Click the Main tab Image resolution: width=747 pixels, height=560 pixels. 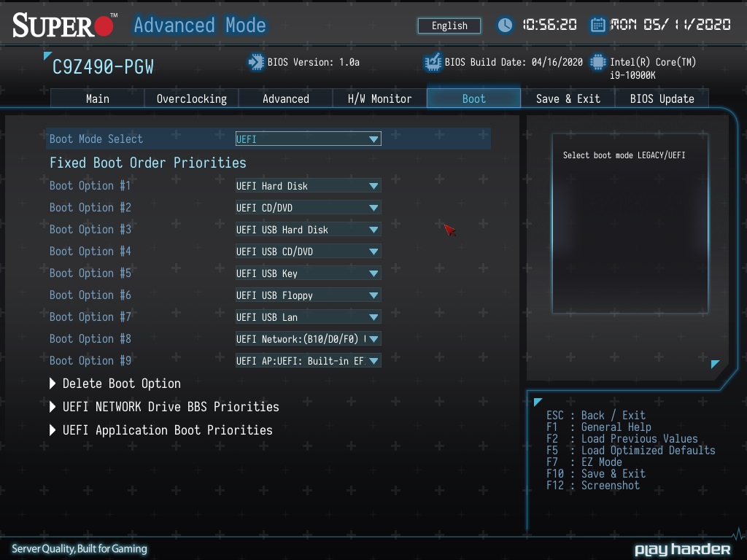click(98, 98)
